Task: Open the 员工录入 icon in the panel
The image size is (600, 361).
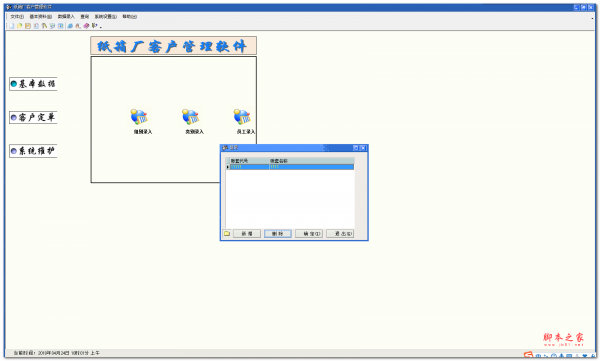Action: (242, 117)
